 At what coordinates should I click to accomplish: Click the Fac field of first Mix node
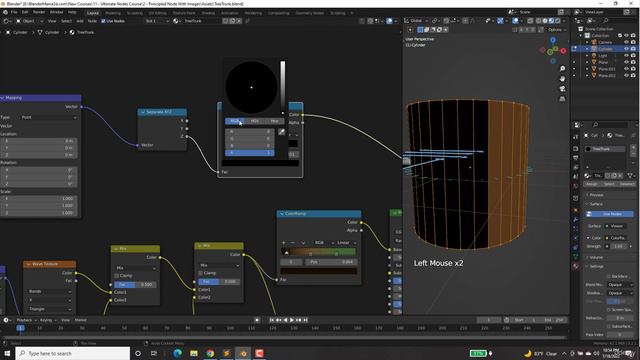point(135,284)
